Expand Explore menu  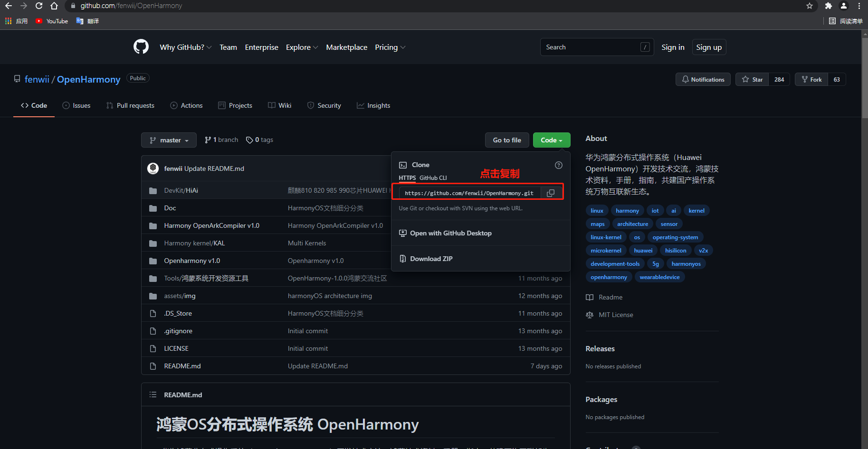[x=302, y=47]
